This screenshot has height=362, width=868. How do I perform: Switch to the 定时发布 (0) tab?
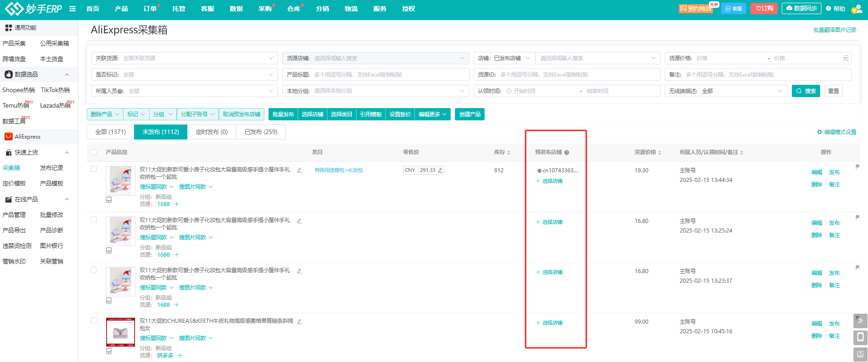(x=212, y=132)
